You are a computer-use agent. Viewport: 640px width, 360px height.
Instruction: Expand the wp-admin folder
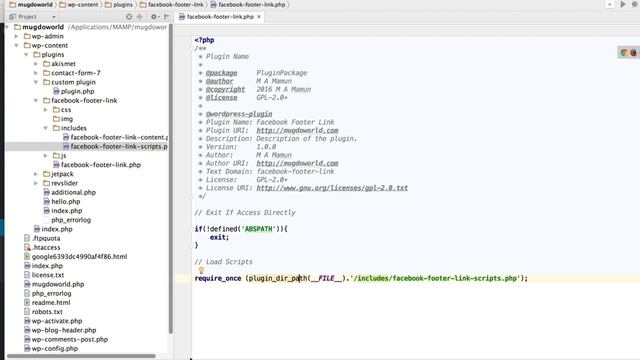[17, 36]
